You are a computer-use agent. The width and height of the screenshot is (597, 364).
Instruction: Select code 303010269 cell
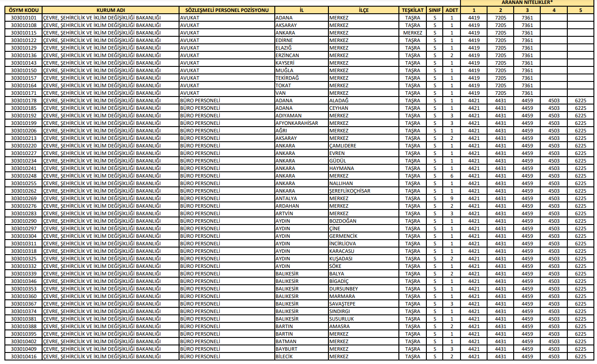click(23, 198)
